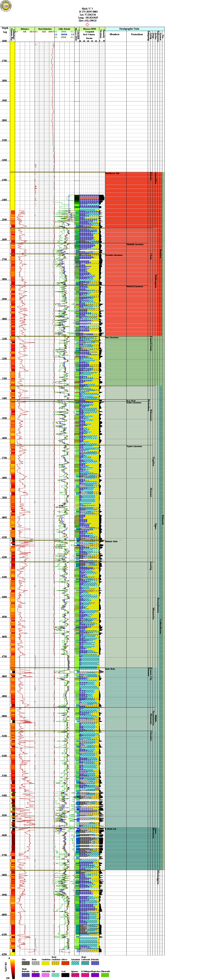
Task: Click the Council Grove group label
Action: 151,344
